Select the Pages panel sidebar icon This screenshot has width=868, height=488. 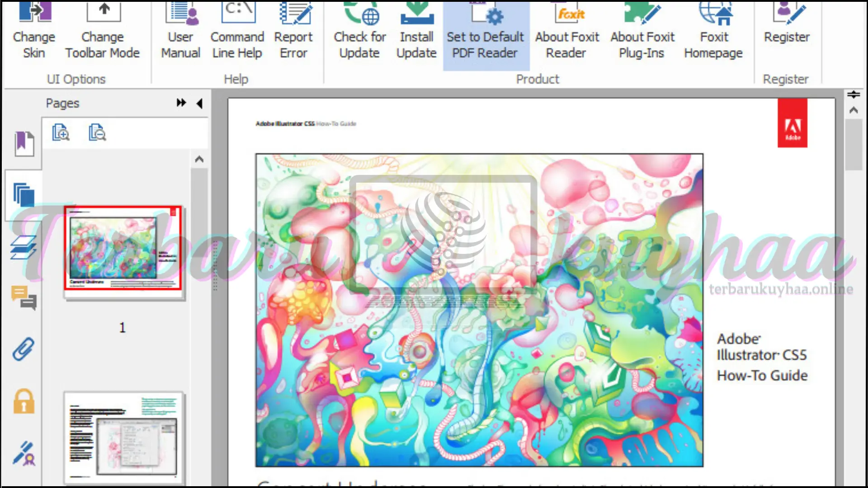(24, 195)
